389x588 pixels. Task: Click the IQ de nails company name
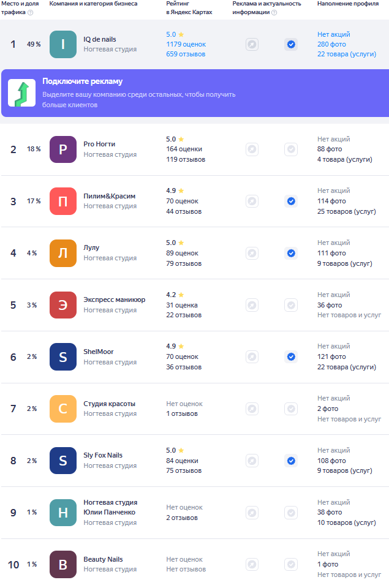point(100,39)
